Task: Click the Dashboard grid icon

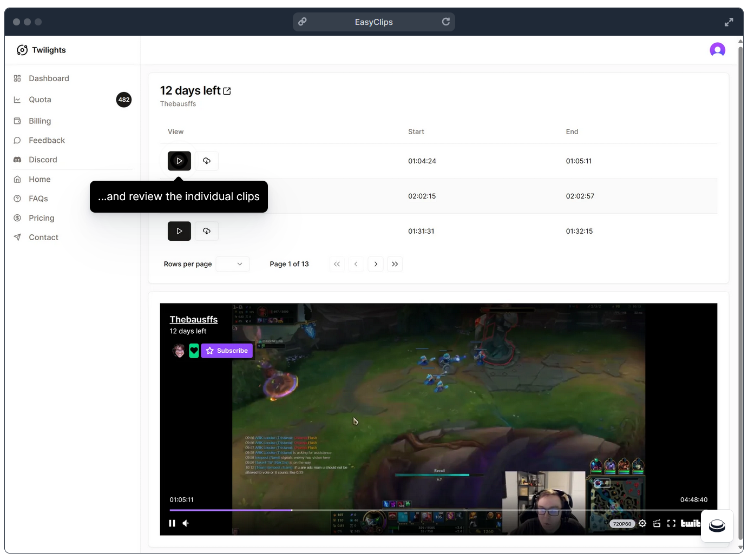Action: pyautogui.click(x=17, y=78)
